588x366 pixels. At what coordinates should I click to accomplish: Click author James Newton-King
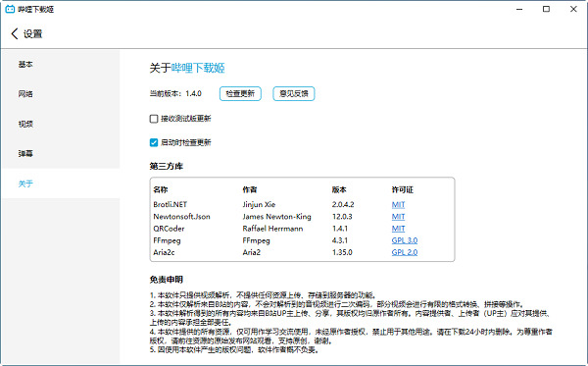[276, 217]
